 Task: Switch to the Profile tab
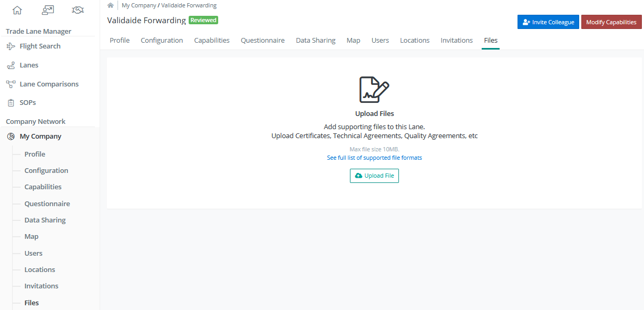click(120, 41)
